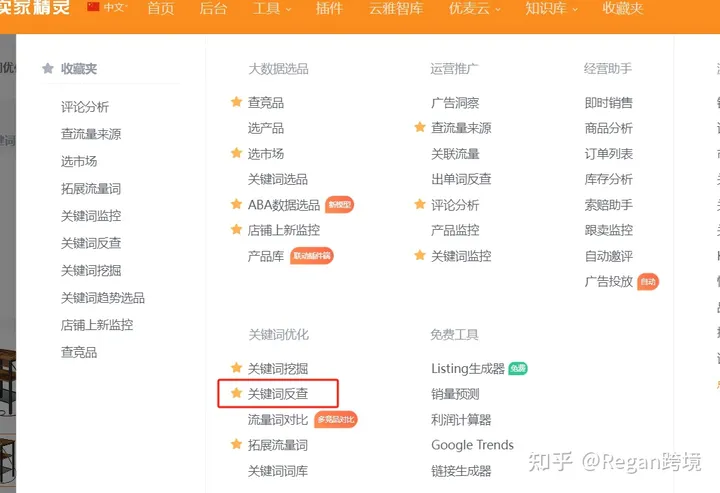Open 插件 from the top menu
This screenshot has height=493, width=720.
click(x=329, y=8)
